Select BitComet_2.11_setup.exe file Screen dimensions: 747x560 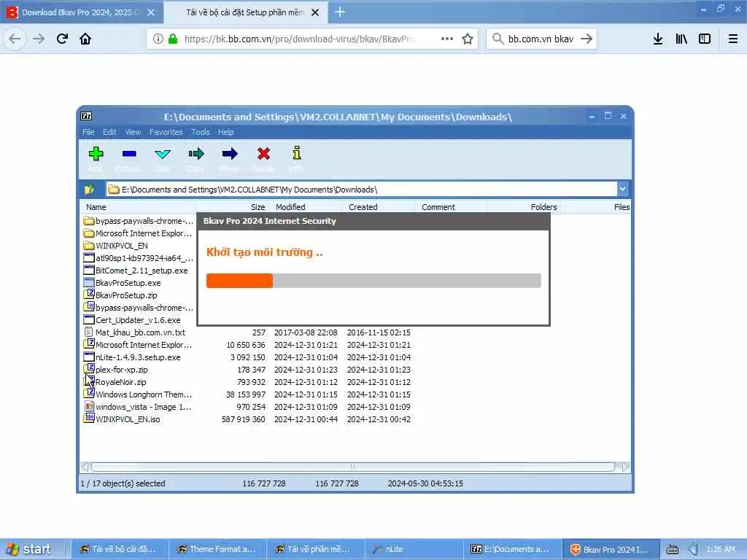(x=136, y=271)
